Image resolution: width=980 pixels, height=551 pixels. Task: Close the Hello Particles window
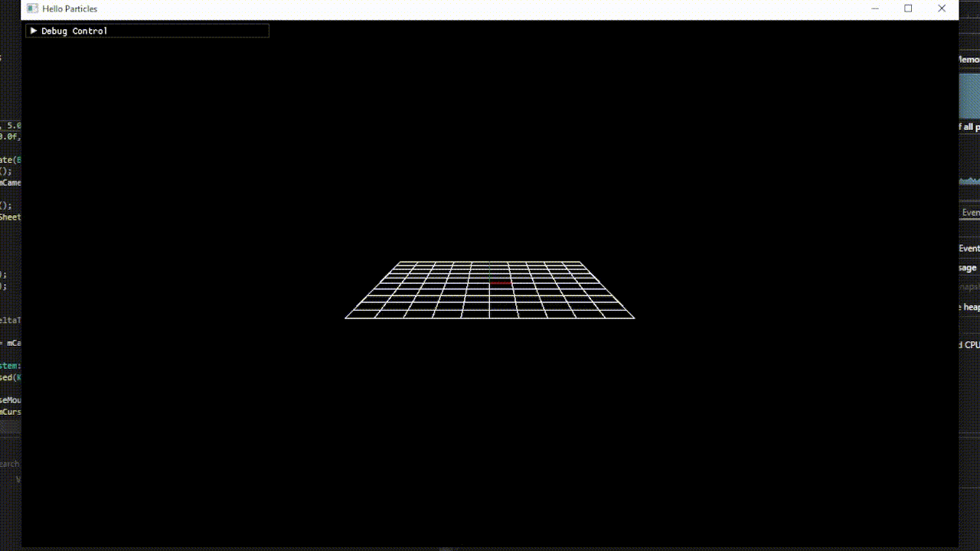941,8
